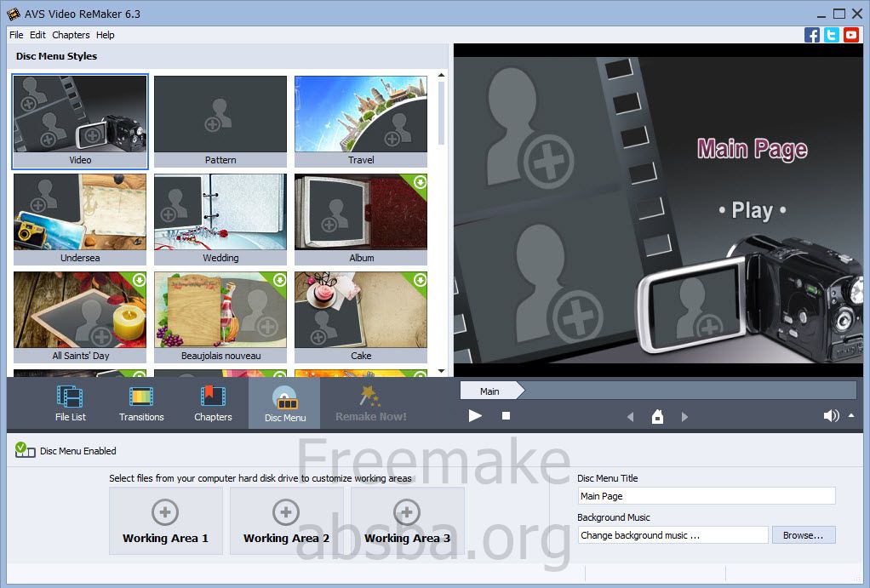Click the top-left preview placeholder plus
The width and height of the screenshot is (870, 588).
tap(549, 163)
